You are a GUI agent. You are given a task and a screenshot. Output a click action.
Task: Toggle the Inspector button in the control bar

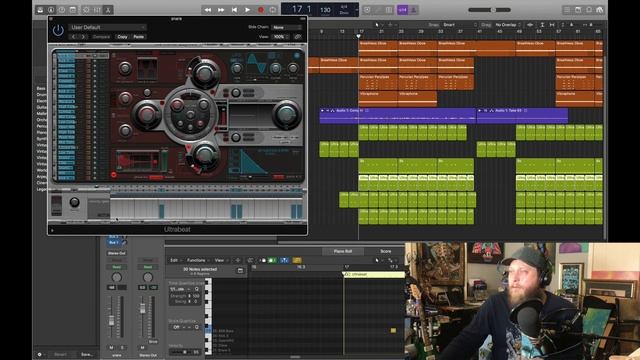(51, 10)
